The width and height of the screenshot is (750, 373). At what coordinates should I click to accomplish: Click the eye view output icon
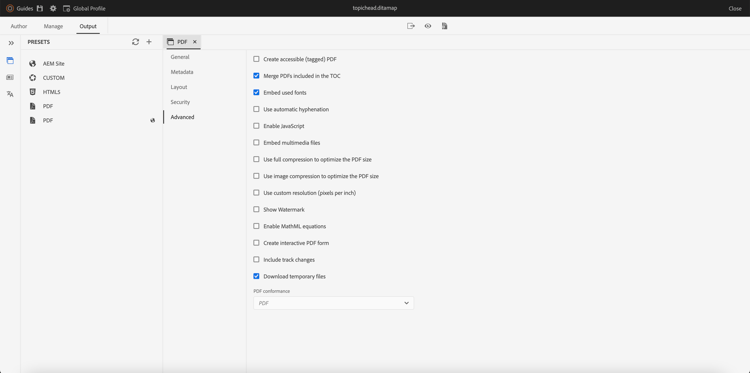pos(428,26)
